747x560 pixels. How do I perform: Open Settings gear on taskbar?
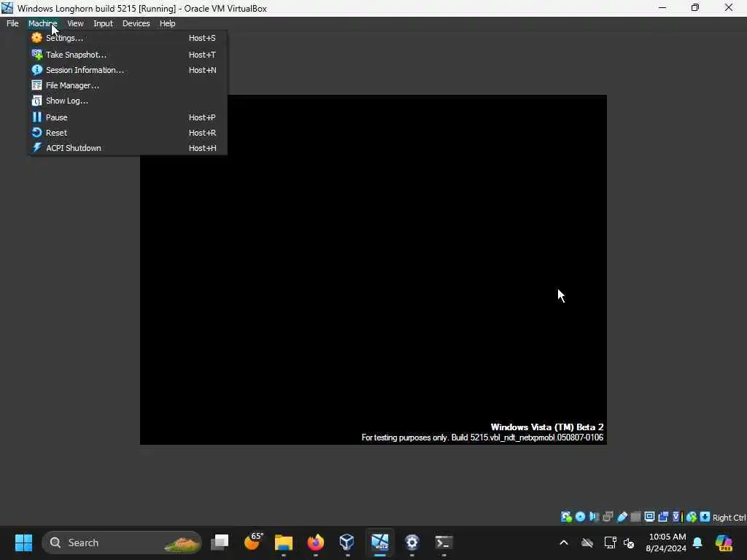(411, 542)
